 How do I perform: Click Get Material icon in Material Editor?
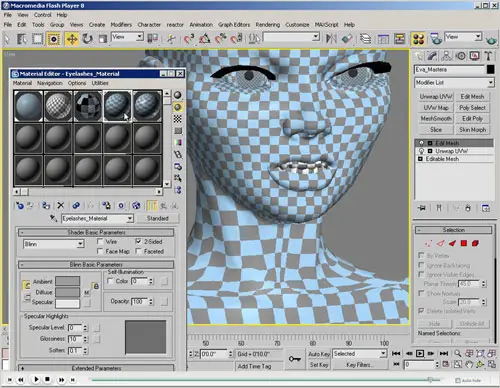coord(20,206)
